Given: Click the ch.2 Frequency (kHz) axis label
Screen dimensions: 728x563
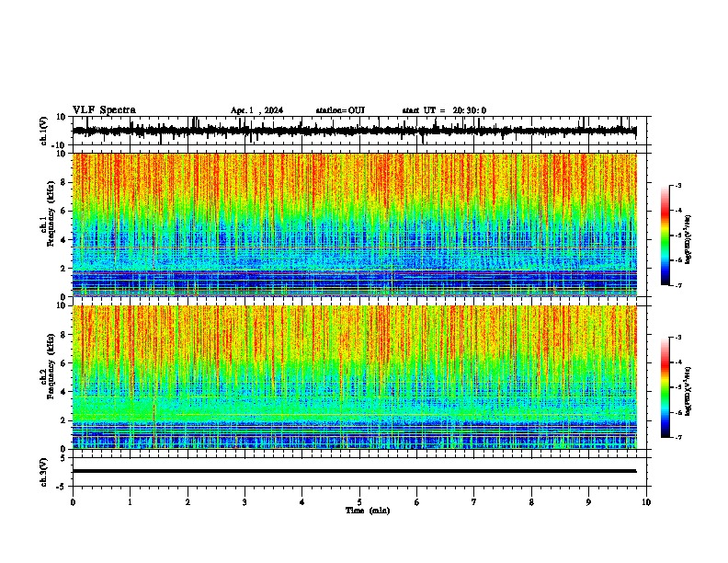Looking at the screenshot, I should 47,366.
